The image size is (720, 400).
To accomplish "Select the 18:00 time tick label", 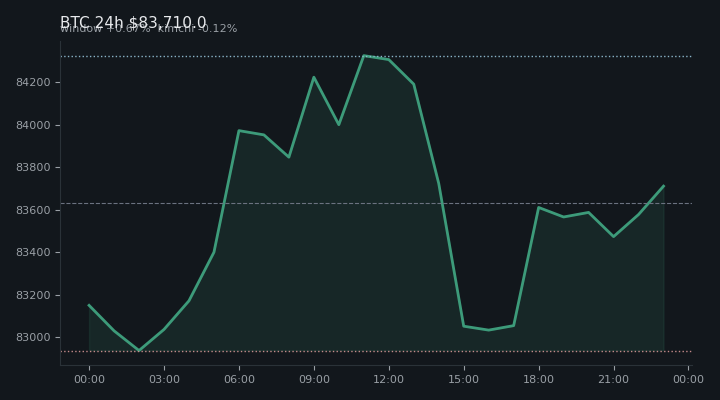I will pyautogui.click(x=539, y=379).
